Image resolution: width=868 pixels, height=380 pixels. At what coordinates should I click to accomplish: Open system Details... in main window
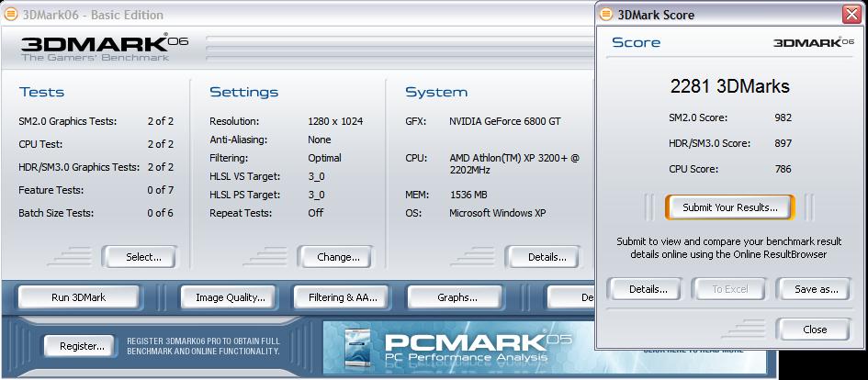point(542,257)
